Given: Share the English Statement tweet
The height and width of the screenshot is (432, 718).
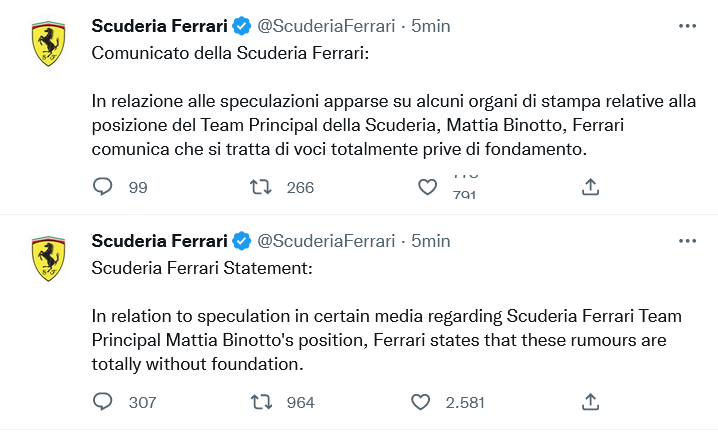Looking at the screenshot, I should (x=590, y=402).
